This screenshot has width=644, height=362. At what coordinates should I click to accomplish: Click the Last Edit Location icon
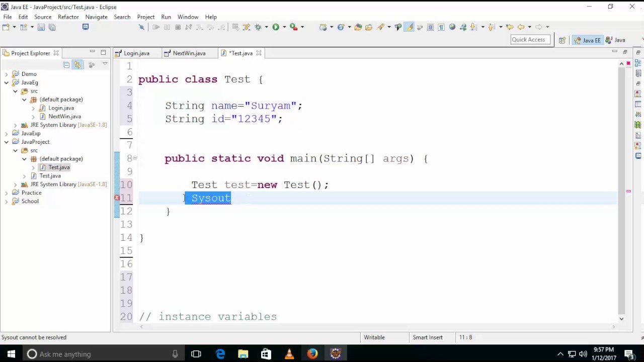510,27
